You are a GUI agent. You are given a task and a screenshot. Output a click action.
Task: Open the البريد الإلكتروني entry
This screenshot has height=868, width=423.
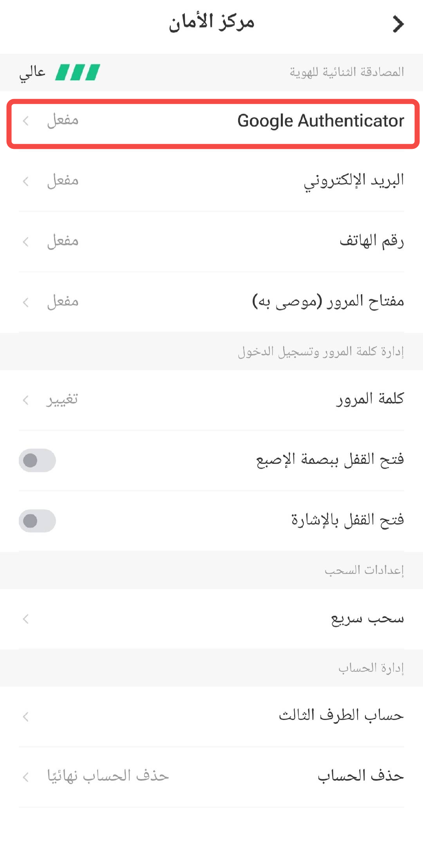(211, 181)
